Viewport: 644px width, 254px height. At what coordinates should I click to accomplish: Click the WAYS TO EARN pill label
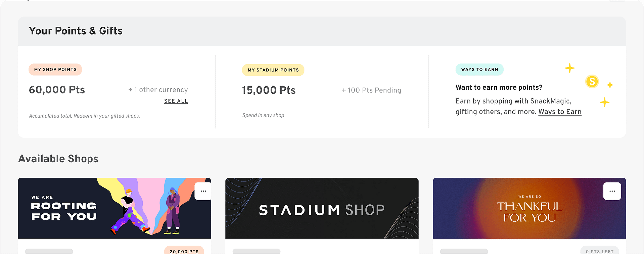point(479,69)
